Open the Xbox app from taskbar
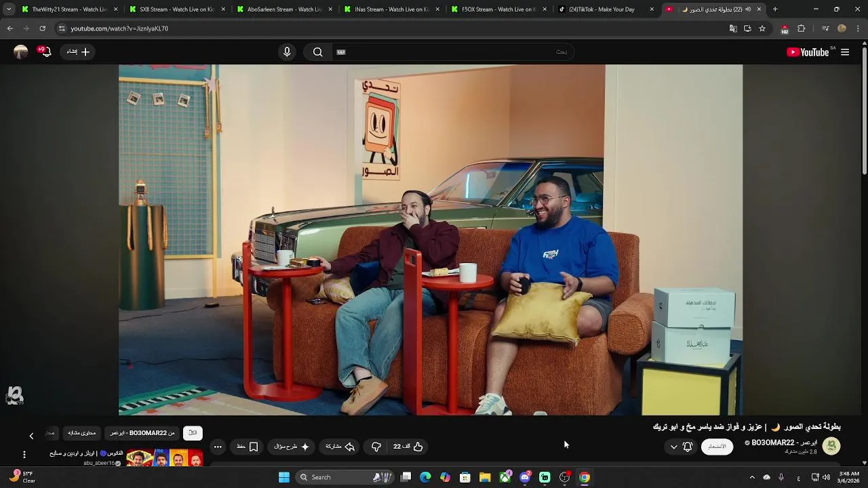The width and height of the screenshot is (868, 488). click(x=505, y=477)
